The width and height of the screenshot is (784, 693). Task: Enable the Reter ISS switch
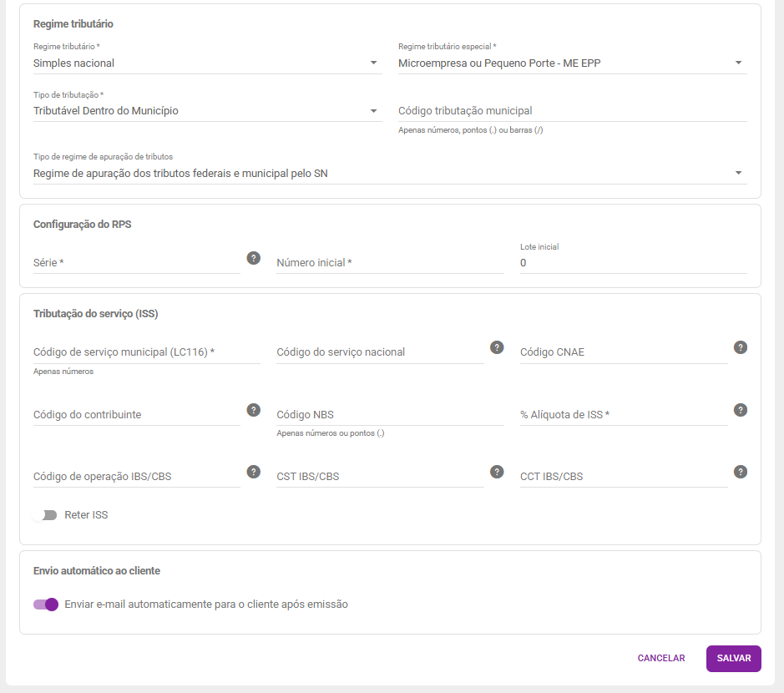coord(45,515)
